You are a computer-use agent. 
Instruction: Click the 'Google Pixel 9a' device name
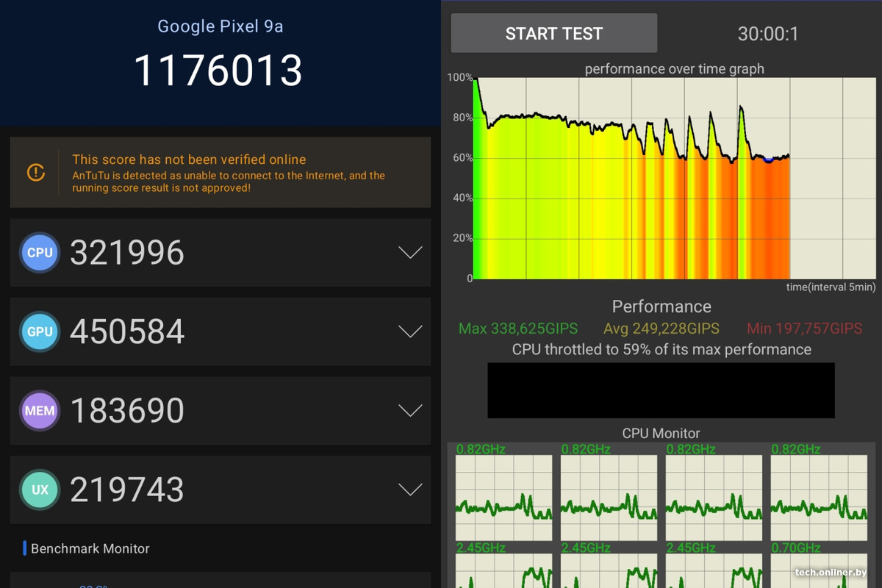(220, 26)
